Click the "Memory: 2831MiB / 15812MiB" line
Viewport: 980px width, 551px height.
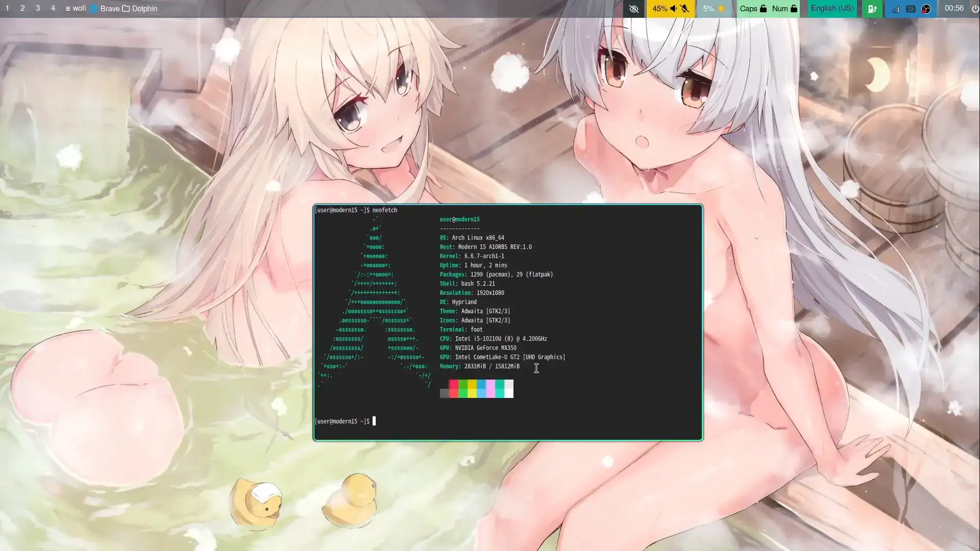[x=479, y=366]
